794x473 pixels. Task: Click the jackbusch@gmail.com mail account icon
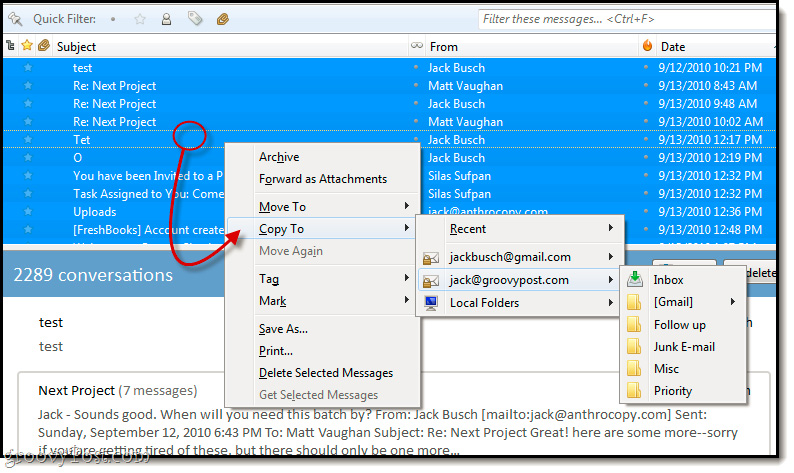pos(431,258)
